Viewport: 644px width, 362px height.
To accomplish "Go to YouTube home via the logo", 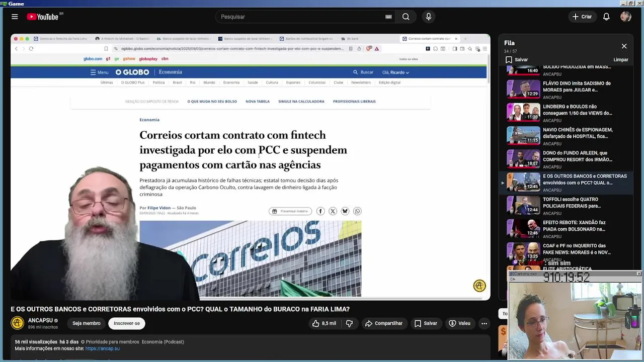I will point(43,17).
